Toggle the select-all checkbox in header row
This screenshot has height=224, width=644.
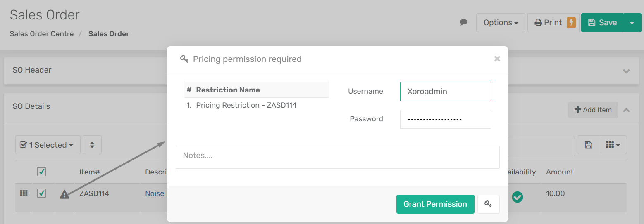41,172
